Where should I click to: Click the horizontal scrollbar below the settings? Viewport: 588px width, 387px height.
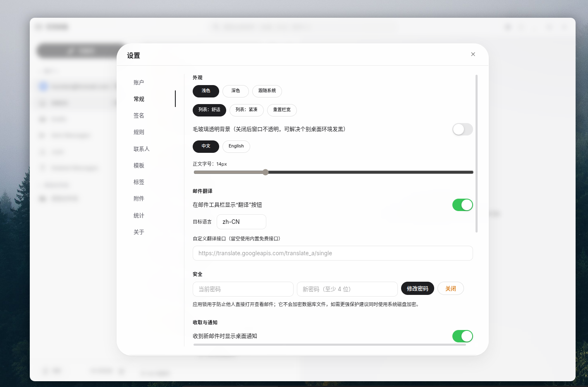click(x=330, y=344)
